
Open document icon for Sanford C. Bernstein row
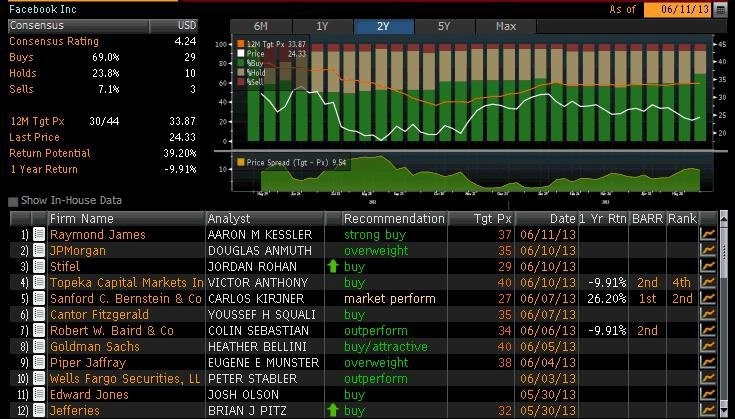(x=39, y=298)
